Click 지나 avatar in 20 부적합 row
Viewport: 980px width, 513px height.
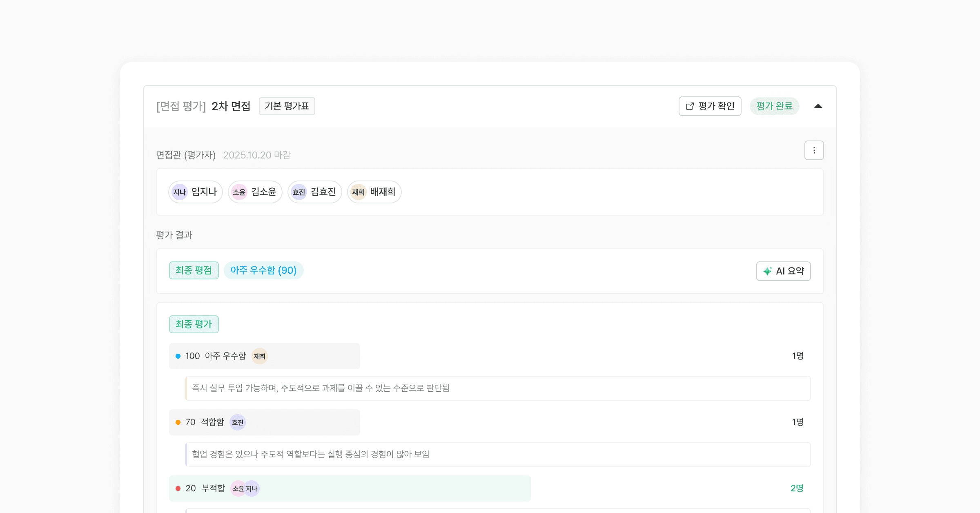coord(253,488)
